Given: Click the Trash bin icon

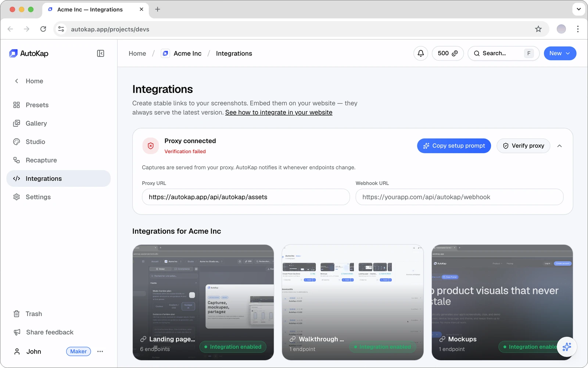Looking at the screenshot, I should coord(17,314).
